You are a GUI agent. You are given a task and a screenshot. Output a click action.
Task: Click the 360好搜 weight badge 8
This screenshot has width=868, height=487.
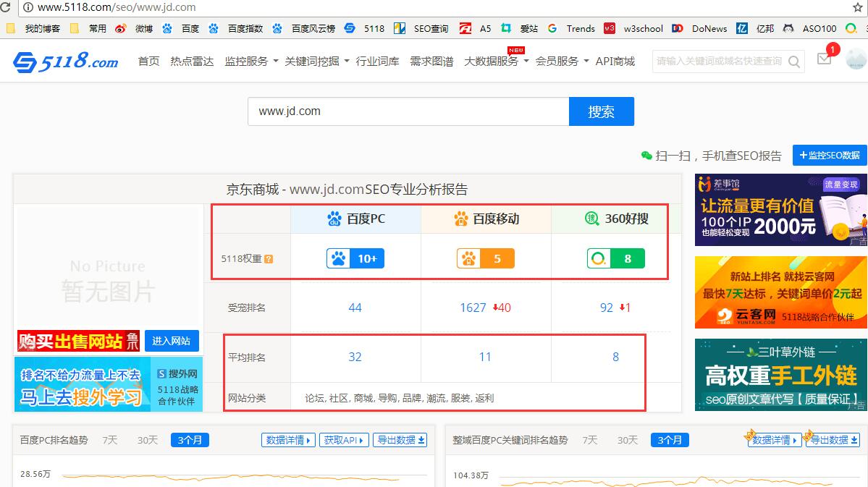tap(615, 258)
